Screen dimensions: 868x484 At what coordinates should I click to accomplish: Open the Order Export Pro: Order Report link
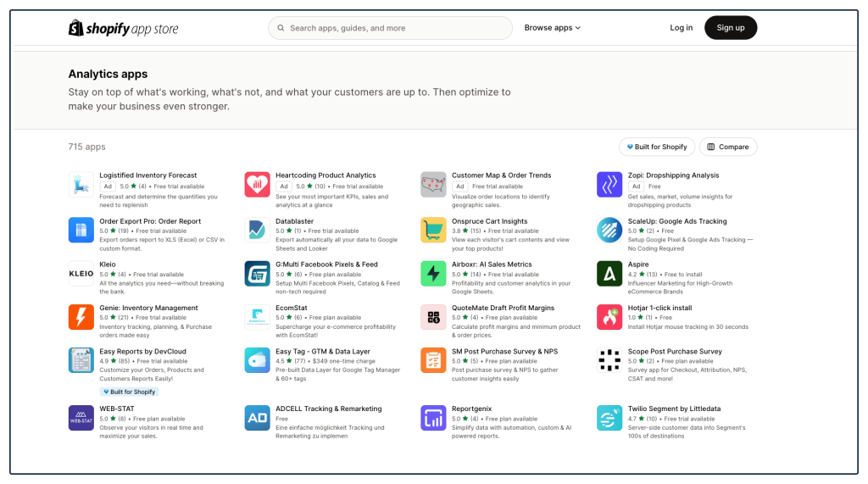click(x=150, y=221)
